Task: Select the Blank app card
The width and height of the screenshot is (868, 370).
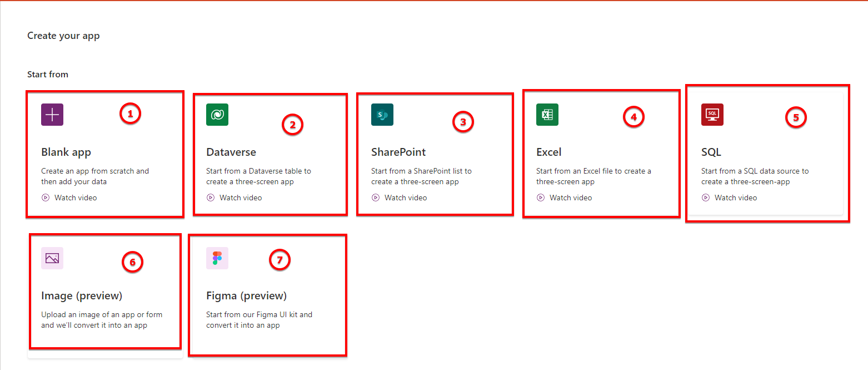Action: pyautogui.click(x=104, y=153)
